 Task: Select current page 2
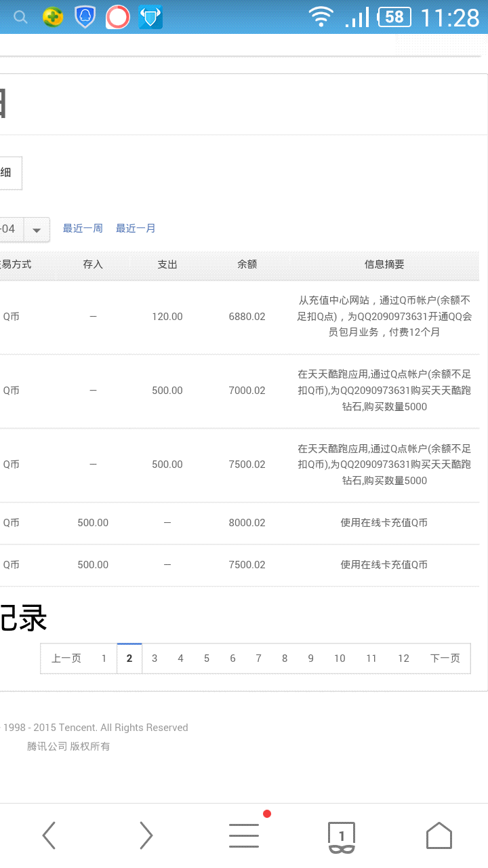[129, 658]
